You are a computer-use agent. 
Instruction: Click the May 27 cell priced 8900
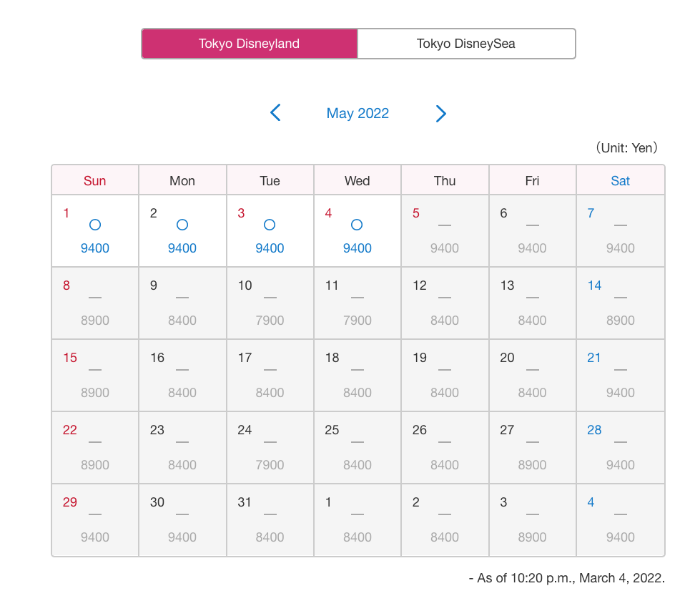533,448
